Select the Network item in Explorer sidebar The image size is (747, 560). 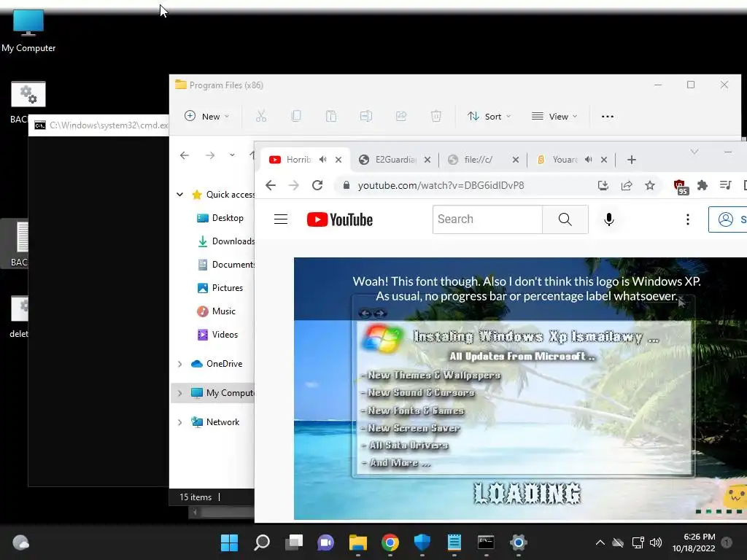click(215, 422)
